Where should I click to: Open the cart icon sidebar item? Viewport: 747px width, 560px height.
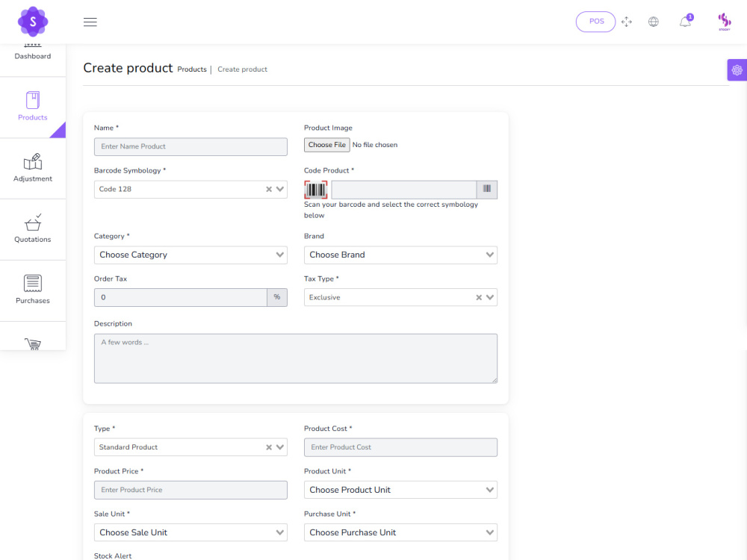pyautogui.click(x=33, y=343)
